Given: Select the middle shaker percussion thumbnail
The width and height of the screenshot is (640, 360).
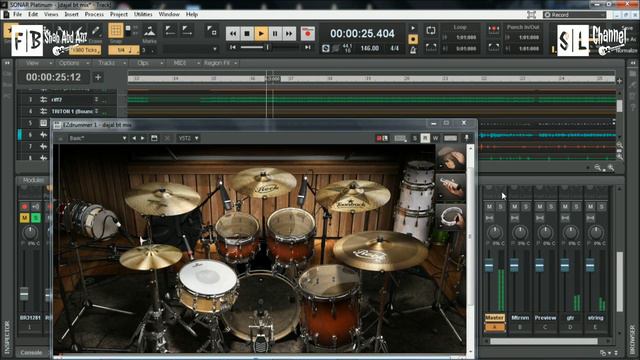Looking at the screenshot, I should click(451, 187).
